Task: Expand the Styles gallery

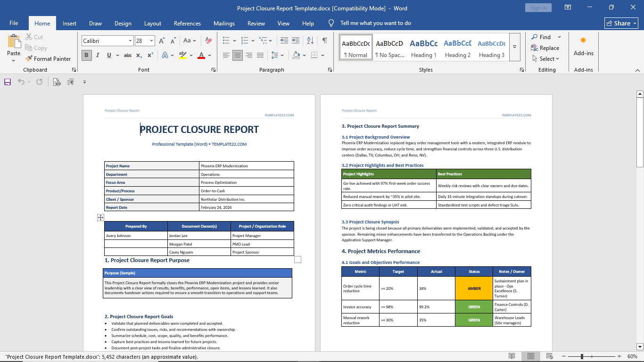Action: pos(515,47)
